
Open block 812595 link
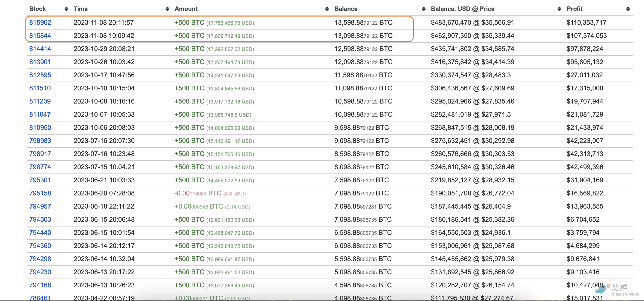pyautogui.click(x=40, y=75)
